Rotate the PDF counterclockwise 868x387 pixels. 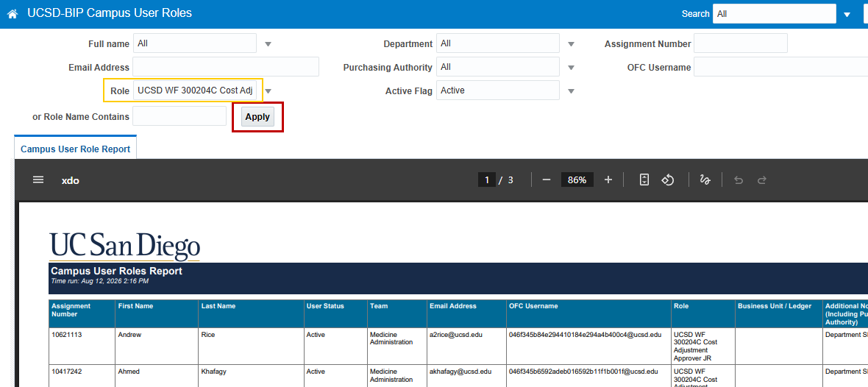(x=668, y=180)
